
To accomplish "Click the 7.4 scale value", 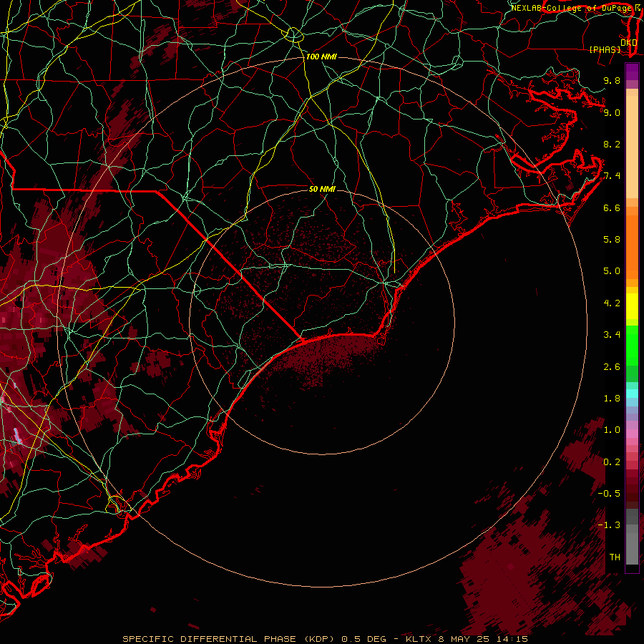I will [x=612, y=176].
